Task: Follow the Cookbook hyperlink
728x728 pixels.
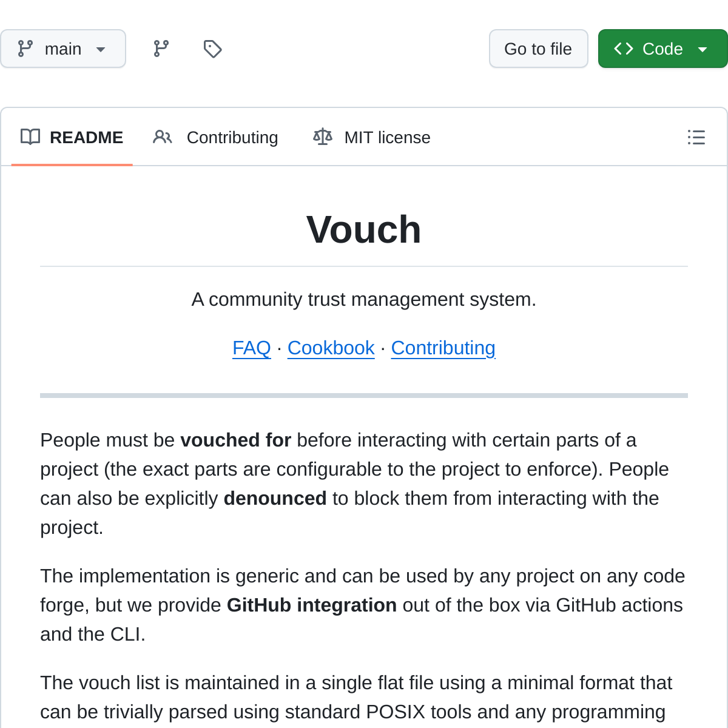Action: 331,348
